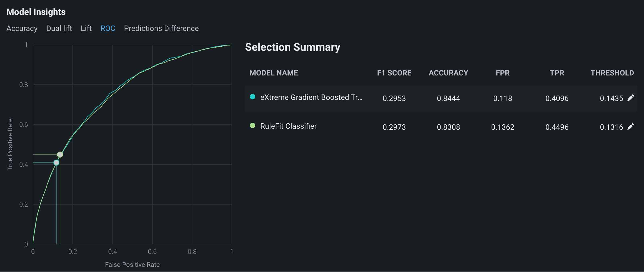
Task: Click the F1 SCORE column header
Action: coord(394,73)
